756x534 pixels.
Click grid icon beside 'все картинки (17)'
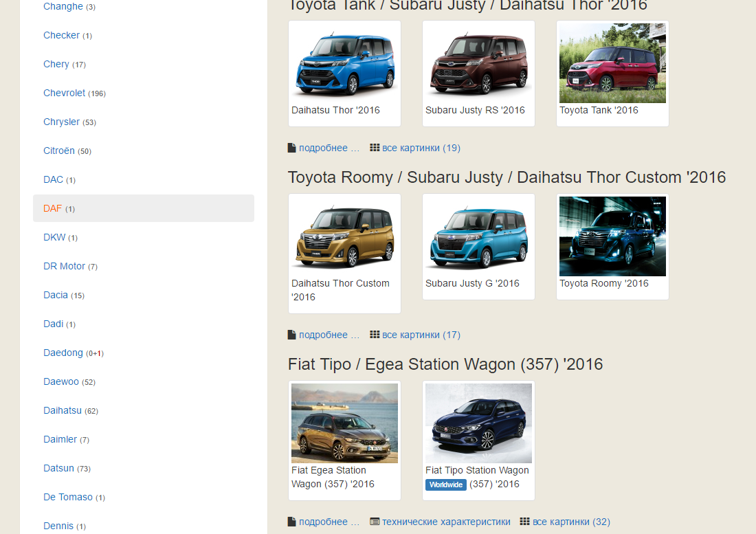click(375, 335)
